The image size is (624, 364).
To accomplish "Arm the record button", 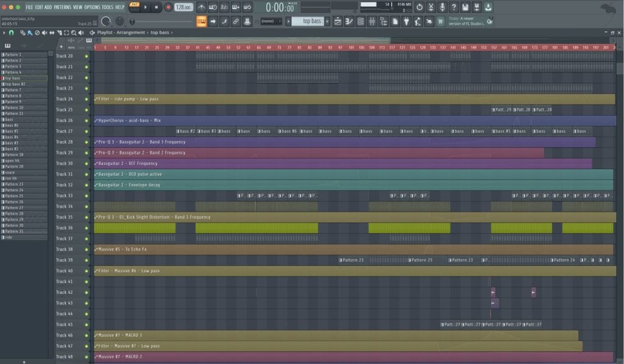I will (168, 7).
